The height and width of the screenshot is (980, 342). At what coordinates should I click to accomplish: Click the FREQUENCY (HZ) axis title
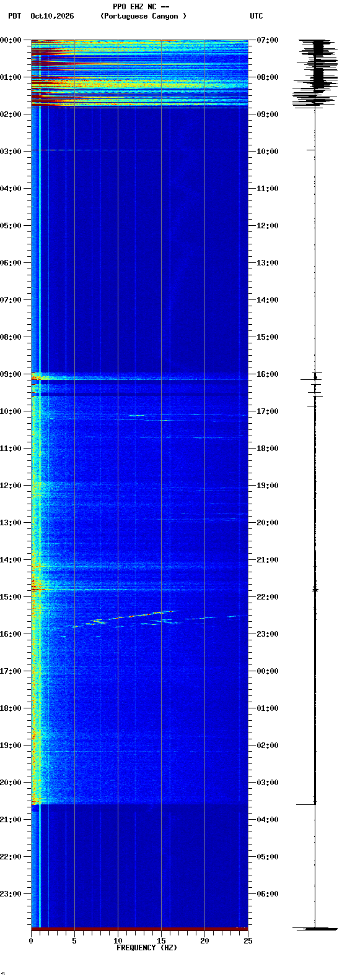tap(147, 948)
